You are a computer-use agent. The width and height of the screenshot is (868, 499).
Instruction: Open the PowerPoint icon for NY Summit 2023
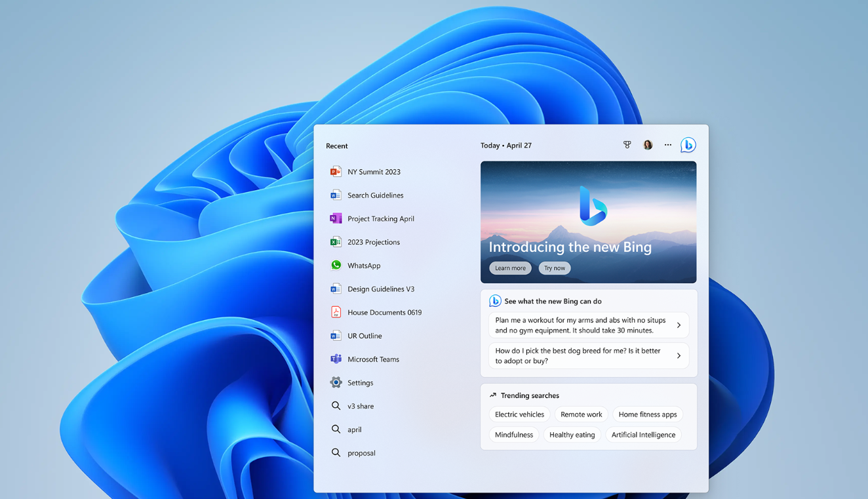[x=336, y=172]
